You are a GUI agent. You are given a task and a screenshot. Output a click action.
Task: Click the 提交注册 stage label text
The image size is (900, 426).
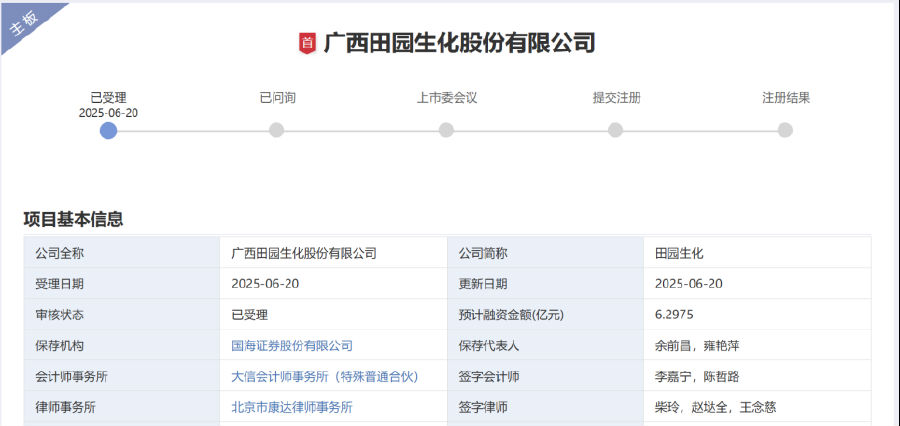pyautogui.click(x=616, y=98)
